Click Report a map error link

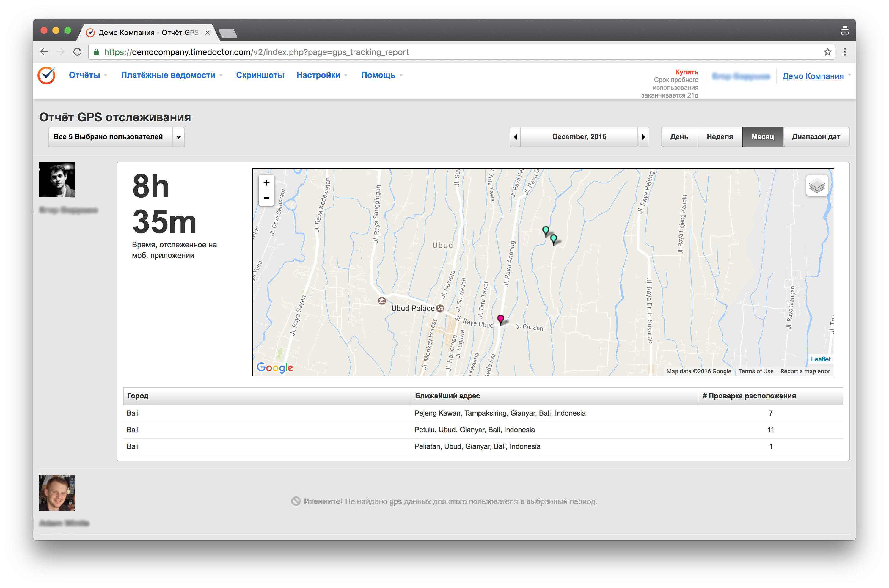[x=805, y=371]
